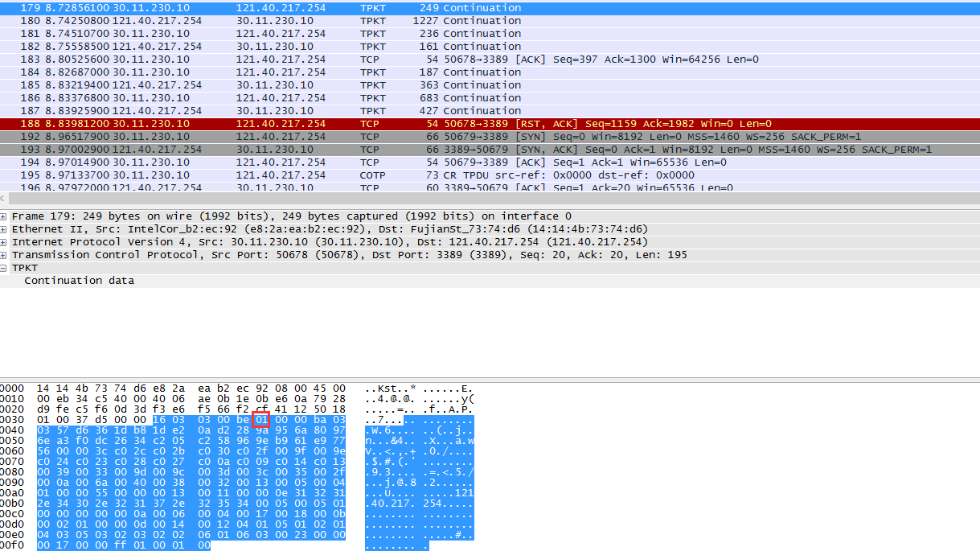The height and width of the screenshot is (551, 980).
Task: Select packet 195 COTP CR TPDU row
Action: click(x=490, y=175)
